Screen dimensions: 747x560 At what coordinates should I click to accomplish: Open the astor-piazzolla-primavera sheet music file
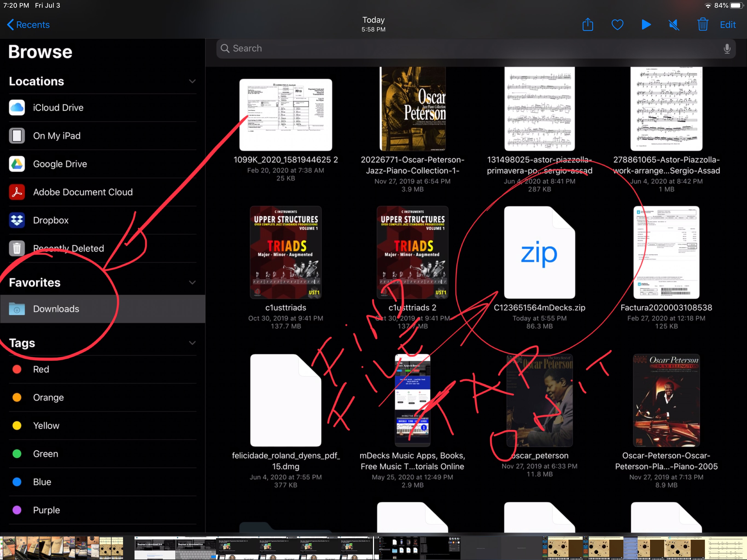click(x=539, y=109)
